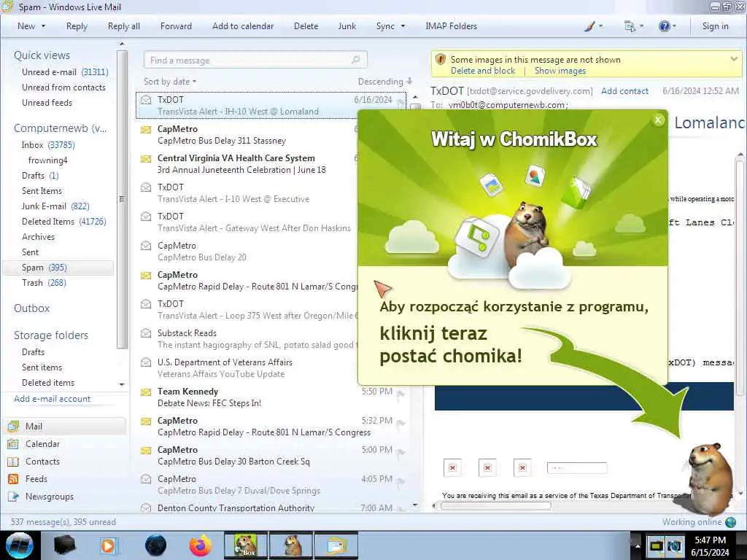Click the Add contact link
The image size is (747, 560).
pyautogui.click(x=624, y=91)
